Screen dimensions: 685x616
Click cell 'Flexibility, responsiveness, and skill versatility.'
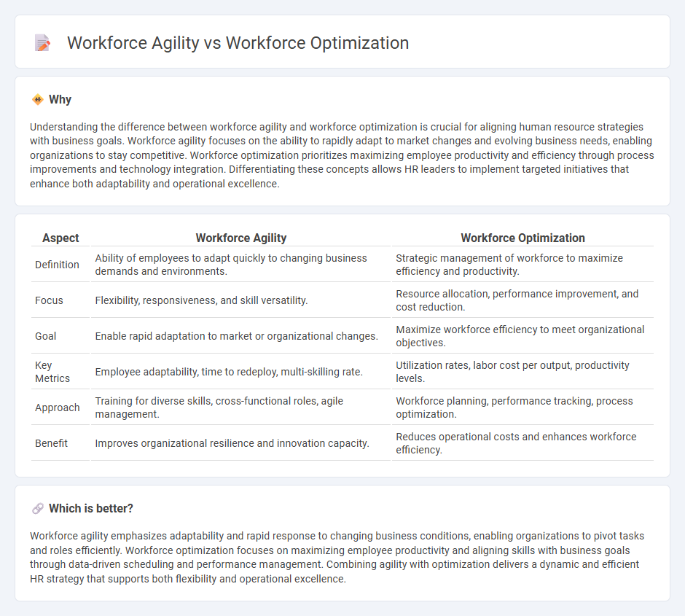point(240,300)
